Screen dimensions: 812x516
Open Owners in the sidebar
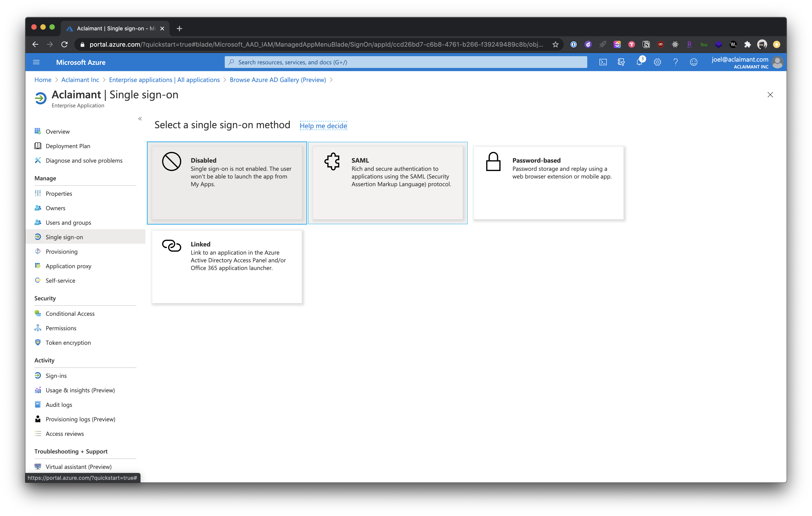tap(55, 208)
